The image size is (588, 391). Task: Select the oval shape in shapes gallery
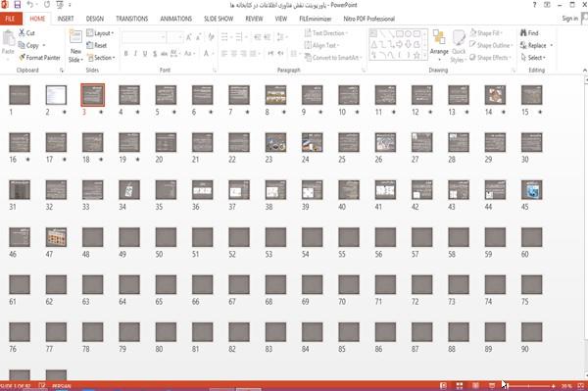[408, 34]
